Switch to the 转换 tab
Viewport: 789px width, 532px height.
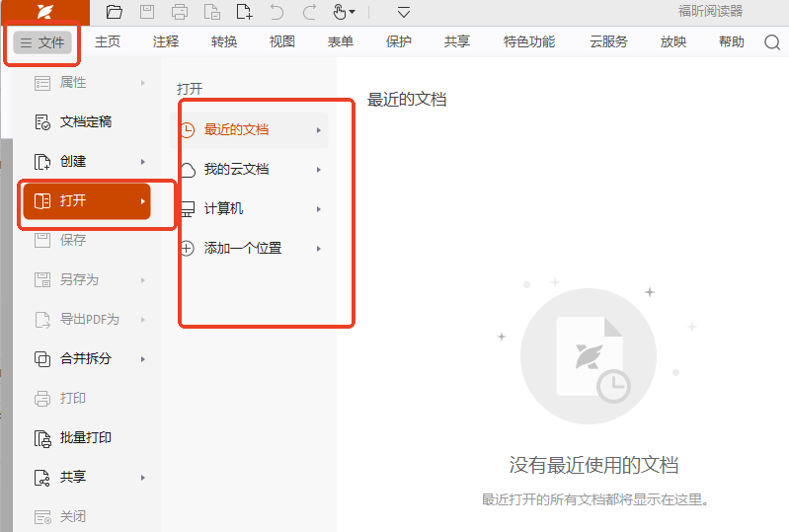click(x=224, y=41)
